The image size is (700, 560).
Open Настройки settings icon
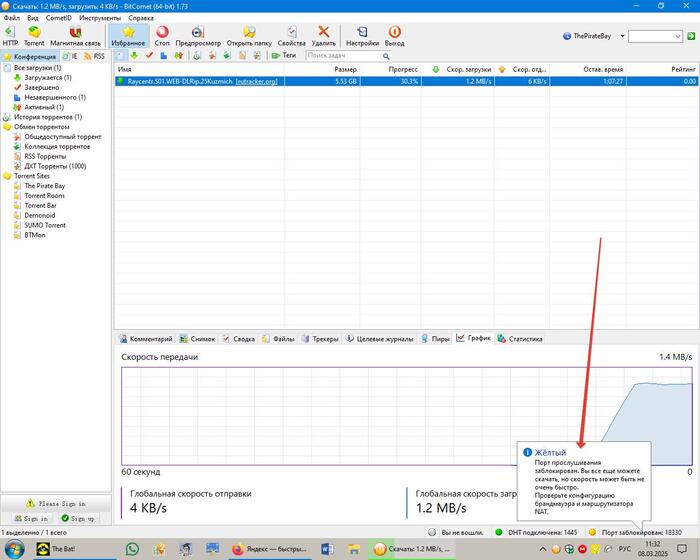361,36
